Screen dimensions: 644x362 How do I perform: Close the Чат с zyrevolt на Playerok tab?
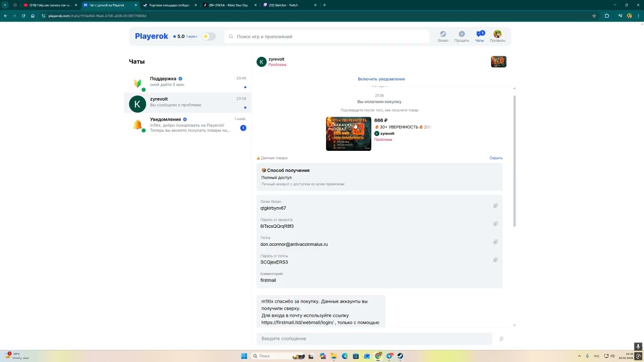click(x=136, y=5)
